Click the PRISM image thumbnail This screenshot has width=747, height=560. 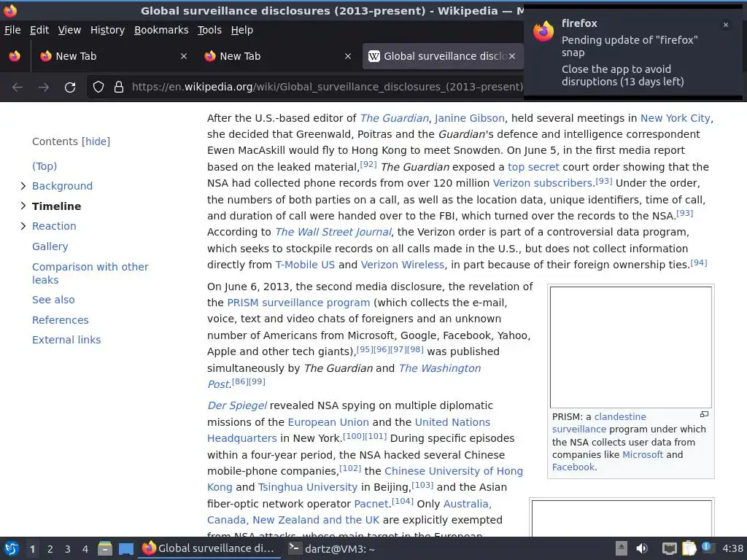(631, 347)
